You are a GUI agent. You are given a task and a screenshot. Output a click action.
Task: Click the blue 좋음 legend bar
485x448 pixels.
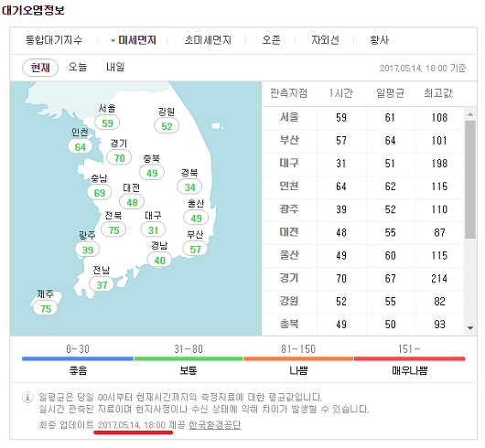[x=78, y=359]
